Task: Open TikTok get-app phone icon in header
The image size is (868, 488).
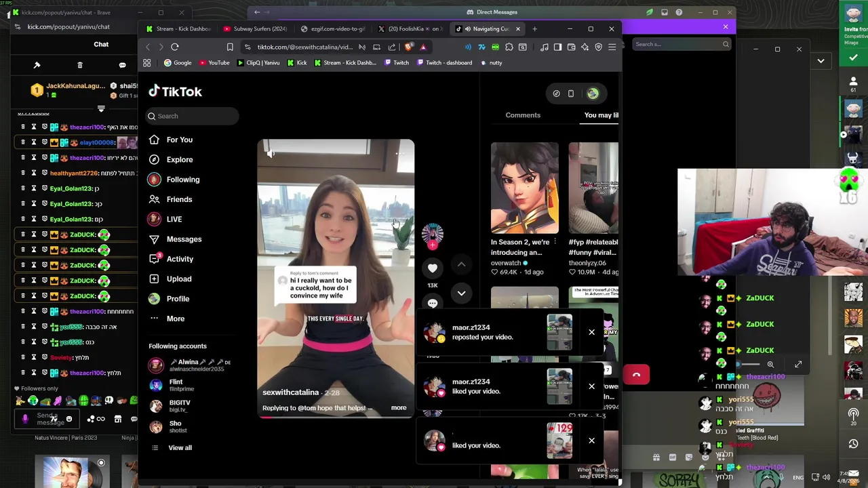Action: (571, 94)
